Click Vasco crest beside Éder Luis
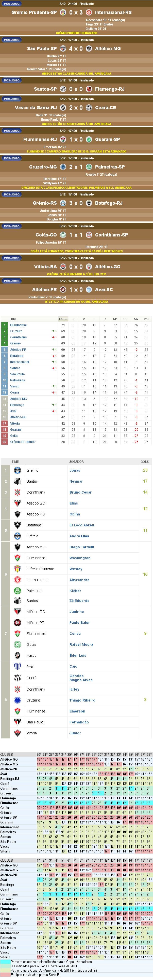The image size is (153, 980). (x=18, y=656)
